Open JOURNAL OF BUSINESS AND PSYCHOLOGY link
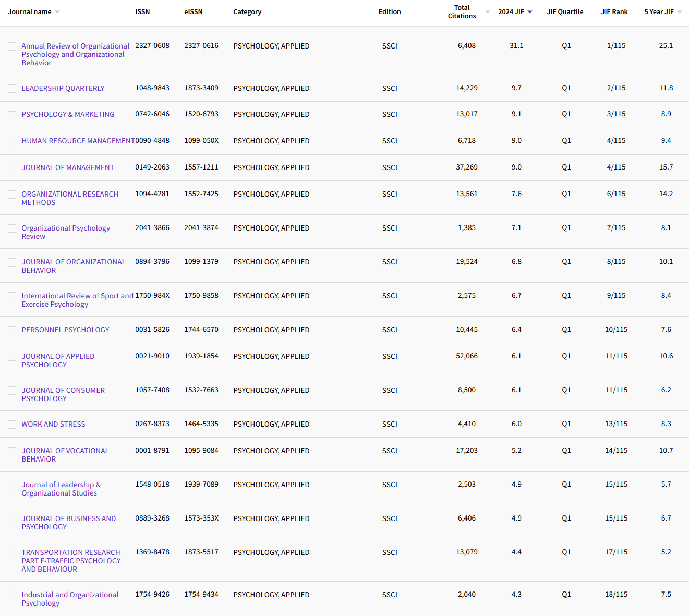Screen dimensions: 689x616 tap(68, 523)
